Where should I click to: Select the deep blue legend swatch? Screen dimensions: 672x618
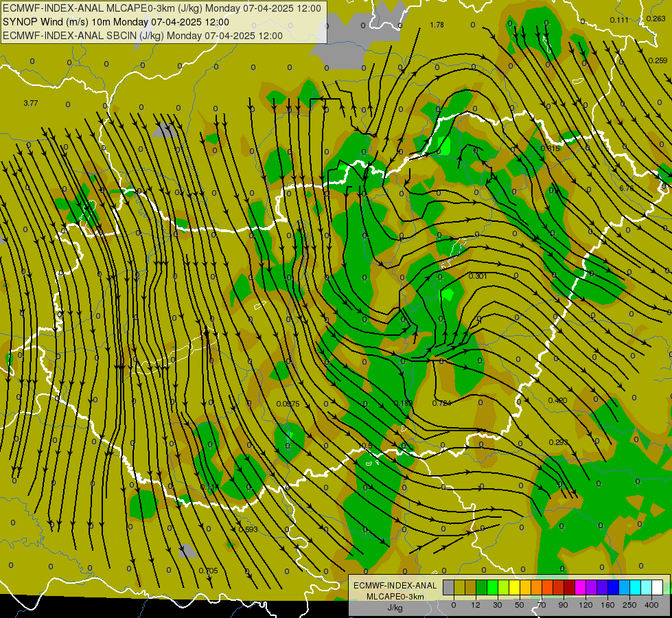pos(614,587)
